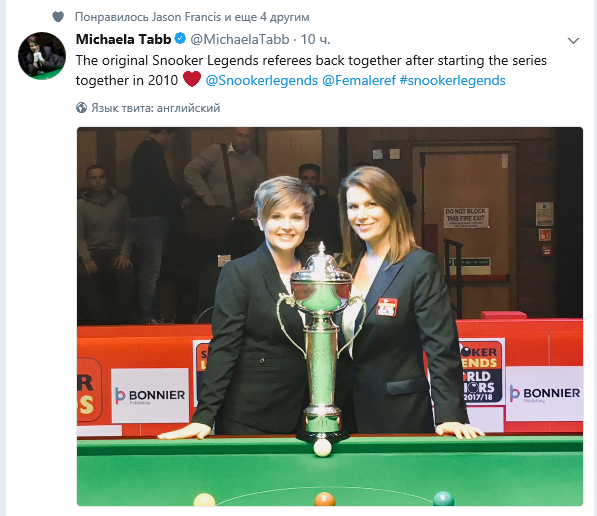Click the globe tweet language icon

click(81, 108)
